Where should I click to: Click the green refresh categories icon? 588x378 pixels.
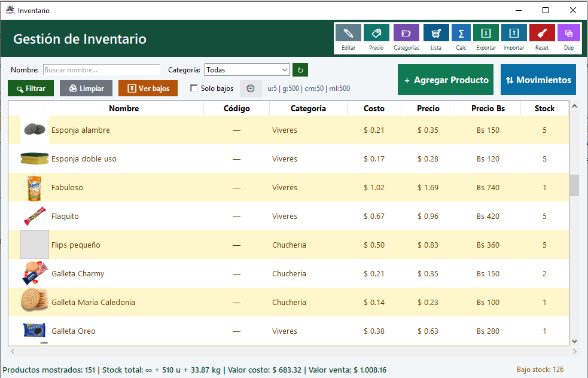[x=300, y=70]
